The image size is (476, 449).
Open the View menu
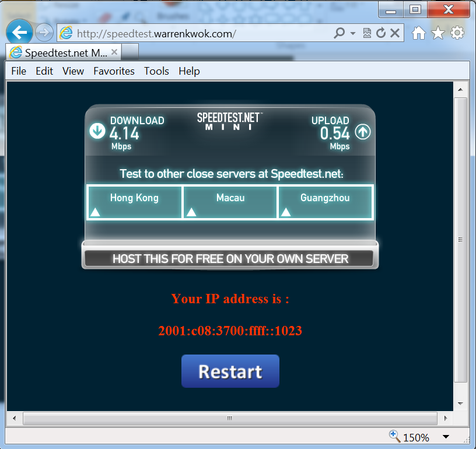[73, 71]
